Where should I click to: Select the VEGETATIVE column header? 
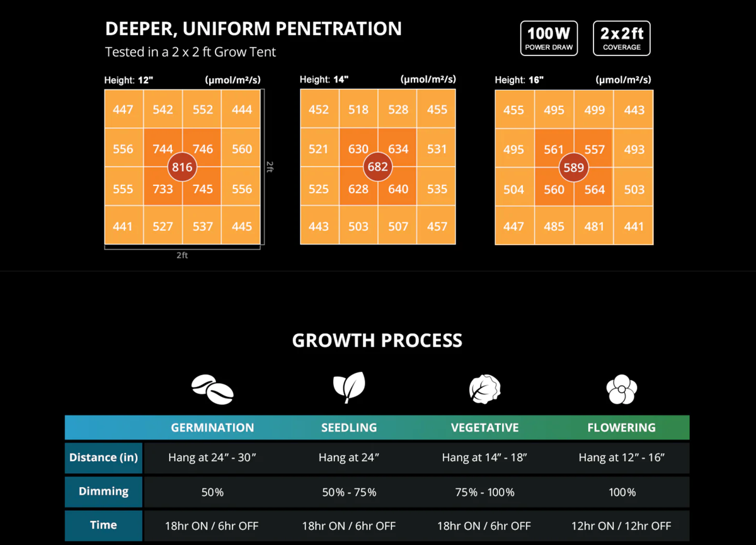tap(484, 428)
